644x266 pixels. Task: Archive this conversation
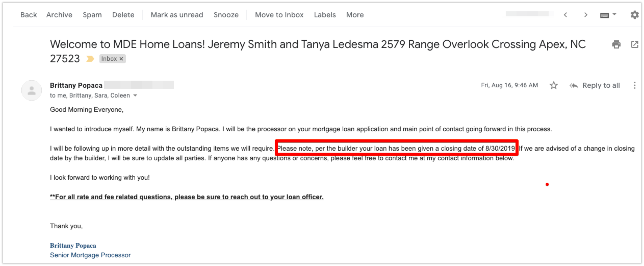(x=59, y=15)
